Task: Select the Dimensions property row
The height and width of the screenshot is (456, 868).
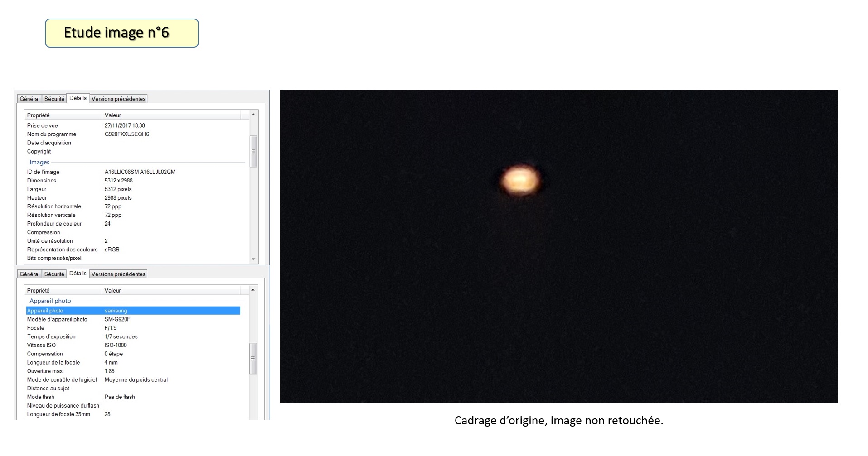Action: coord(133,180)
